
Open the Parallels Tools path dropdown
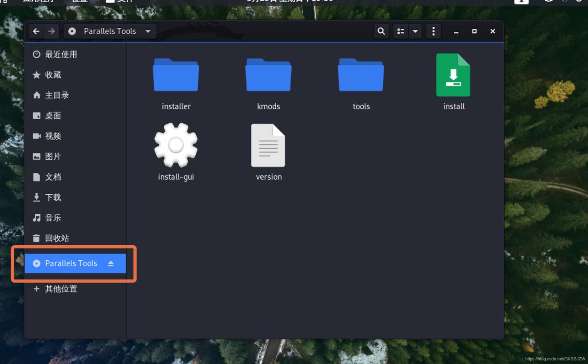[x=110, y=31]
